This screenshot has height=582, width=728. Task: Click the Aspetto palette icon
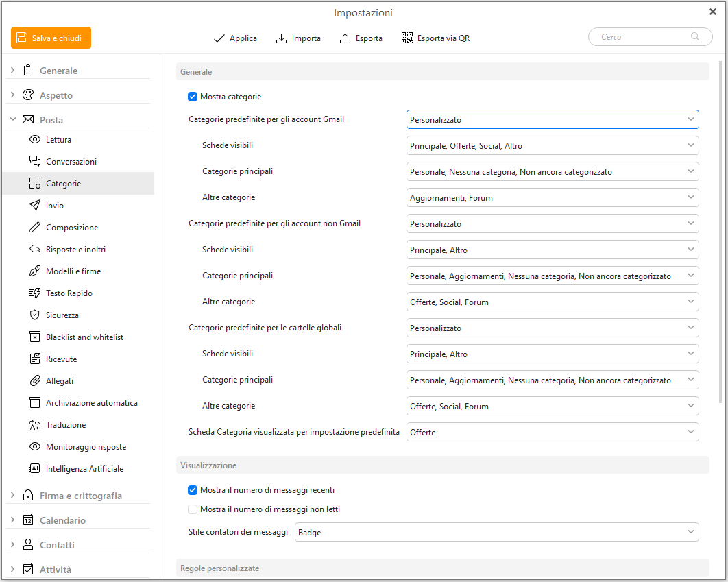tap(28, 95)
